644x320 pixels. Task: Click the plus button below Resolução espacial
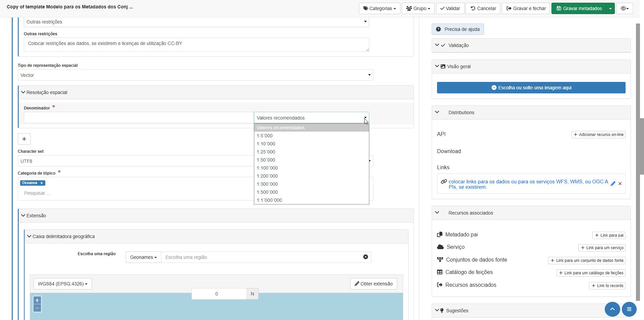point(24,139)
